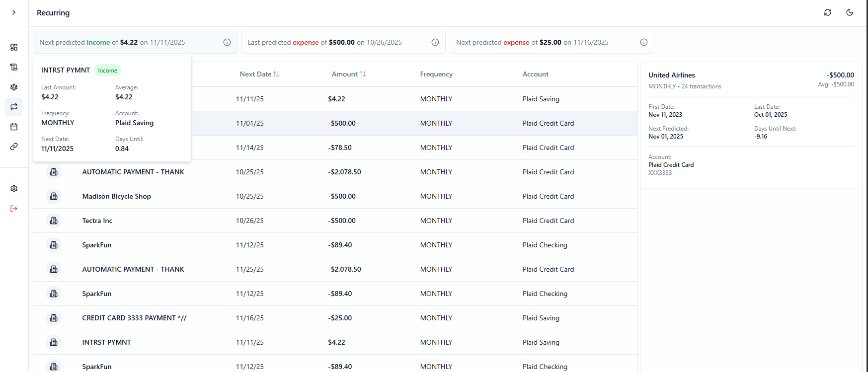
Task: Click the red logout icon in the sidebar
Action: click(14, 209)
